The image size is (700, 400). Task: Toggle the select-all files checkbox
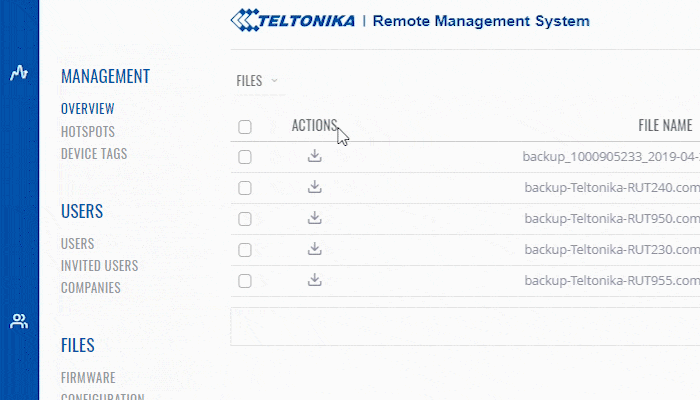pos(245,127)
